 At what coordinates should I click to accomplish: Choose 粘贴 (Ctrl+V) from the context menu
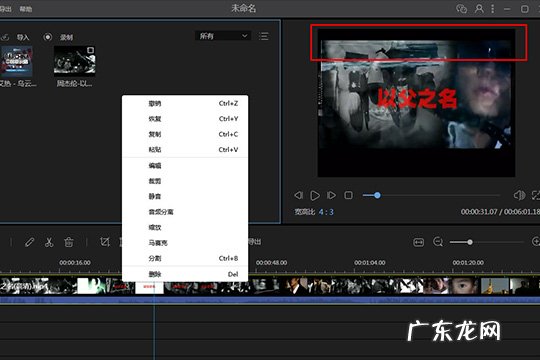pos(185,150)
